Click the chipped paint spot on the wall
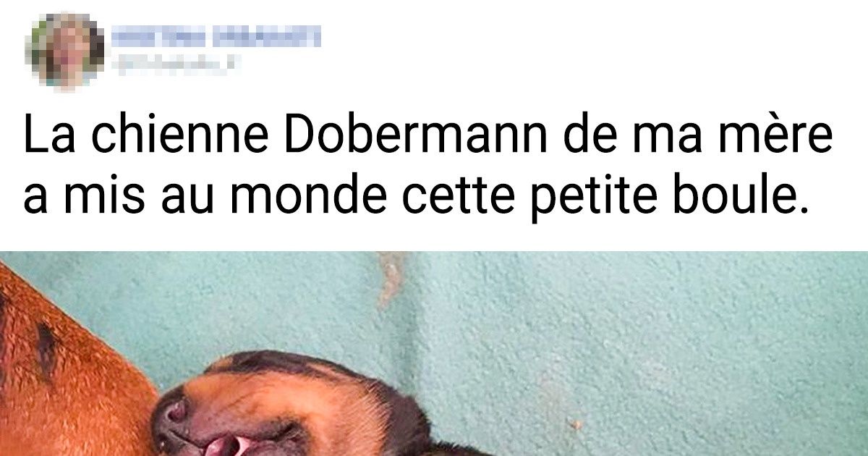Screen dimensions: 868x456 [391, 279]
